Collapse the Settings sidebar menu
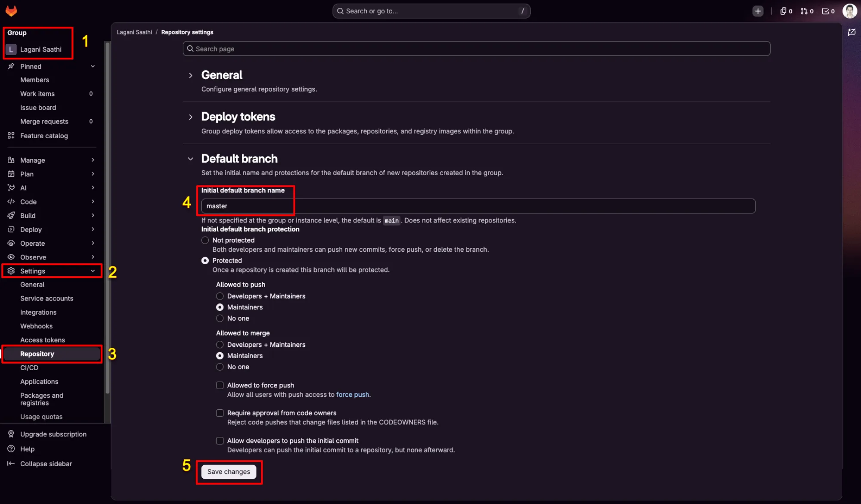The width and height of the screenshot is (861, 504). pos(93,271)
